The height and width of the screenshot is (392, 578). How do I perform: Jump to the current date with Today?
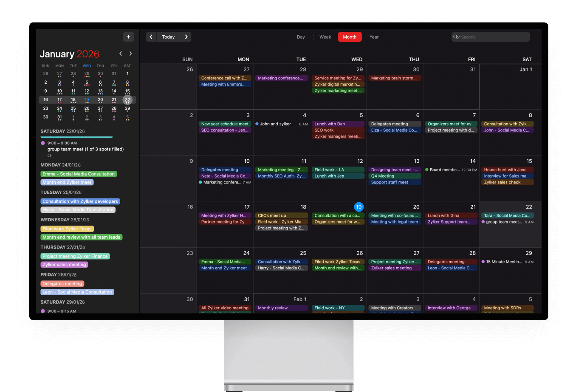(x=168, y=37)
